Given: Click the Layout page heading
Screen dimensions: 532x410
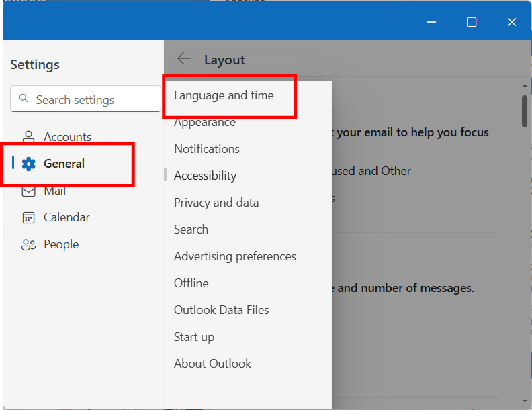Looking at the screenshot, I should (224, 60).
